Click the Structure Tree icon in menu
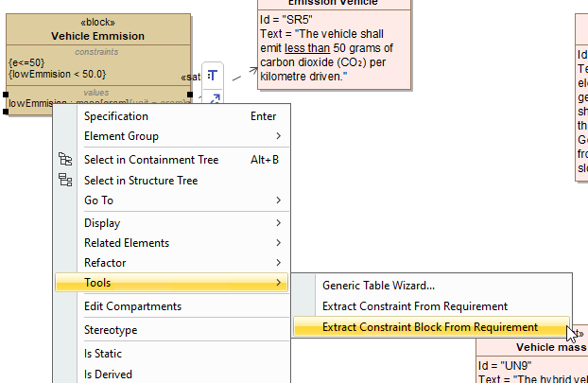The width and height of the screenshot is (588, 383). [x=65, y=181]
